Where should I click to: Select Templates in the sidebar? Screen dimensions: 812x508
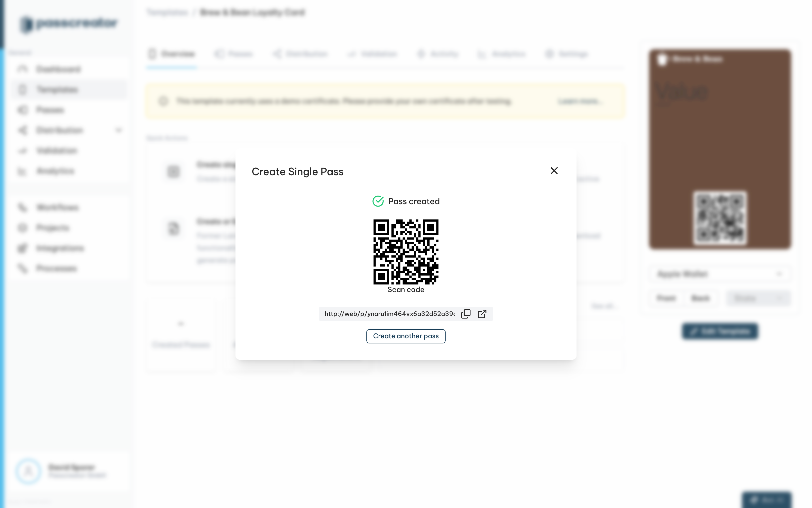(69, 89)
